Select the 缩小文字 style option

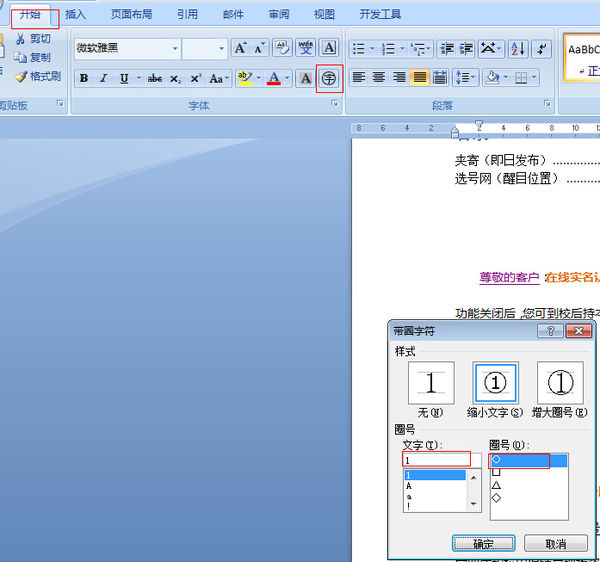coord(496,384)
